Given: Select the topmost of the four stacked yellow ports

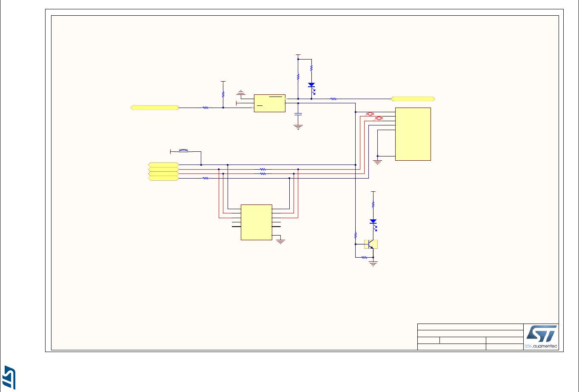Looking at the screenshot, I should (x=163, y=165).
